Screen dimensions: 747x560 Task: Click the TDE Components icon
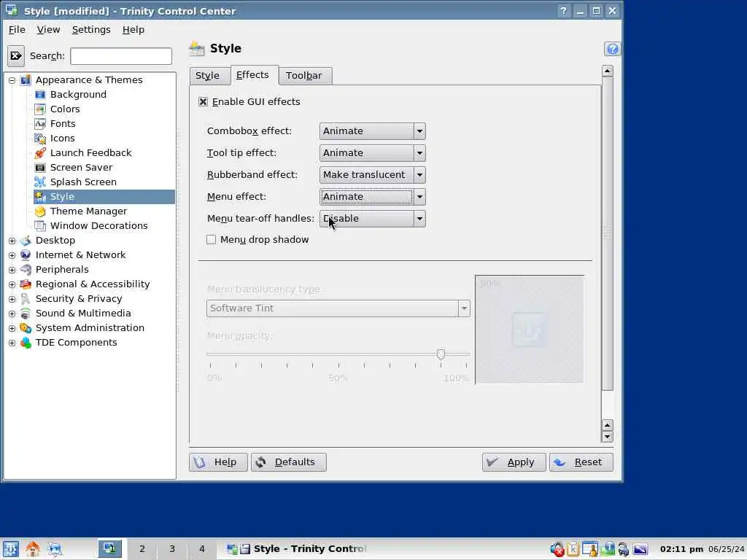pyautogui.click(x=26, y=343)
